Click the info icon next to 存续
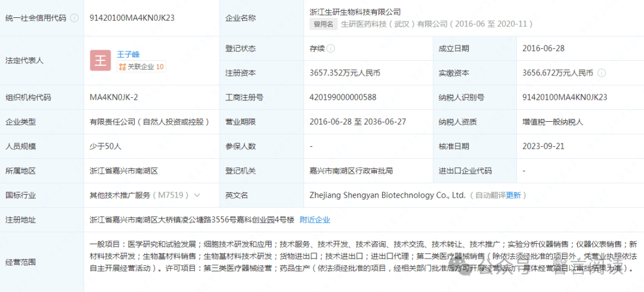 click(330, 48)
